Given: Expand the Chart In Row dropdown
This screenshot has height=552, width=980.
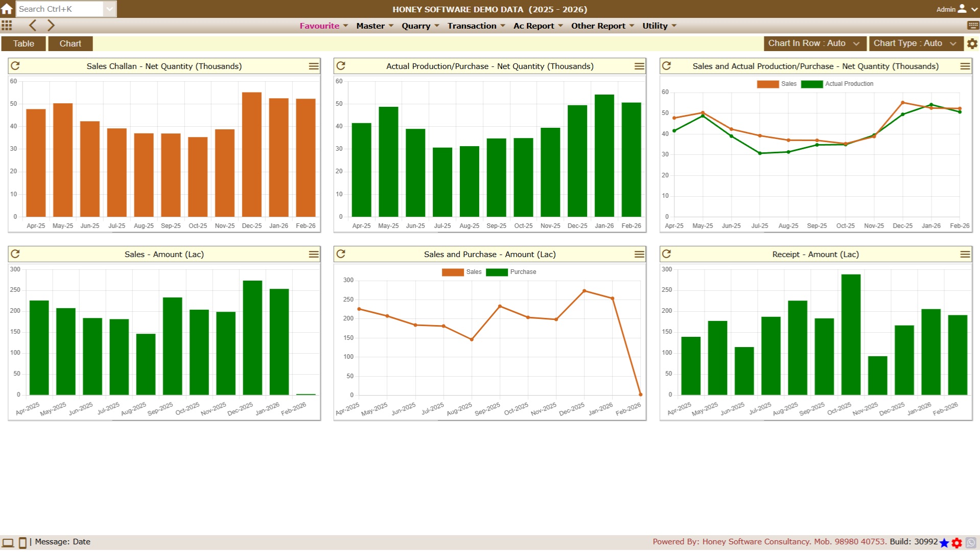Looking at the screenshot, I should (814, 43).
